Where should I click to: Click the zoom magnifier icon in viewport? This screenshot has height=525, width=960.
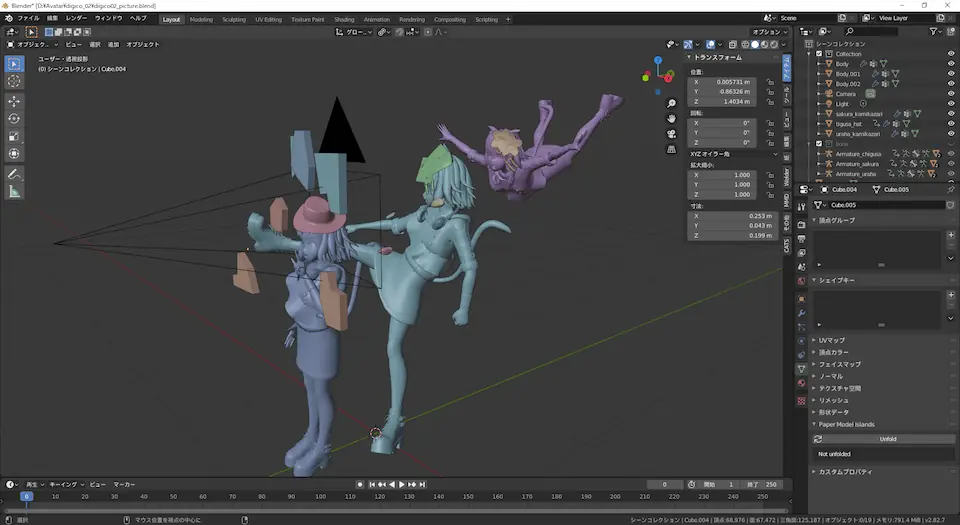click(672, 104)
